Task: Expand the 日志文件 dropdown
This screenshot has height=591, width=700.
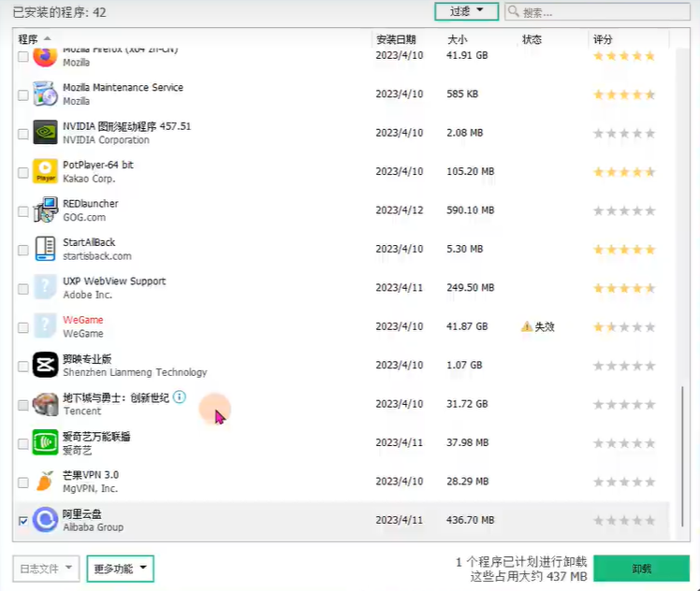Action: tap(46, 569)
